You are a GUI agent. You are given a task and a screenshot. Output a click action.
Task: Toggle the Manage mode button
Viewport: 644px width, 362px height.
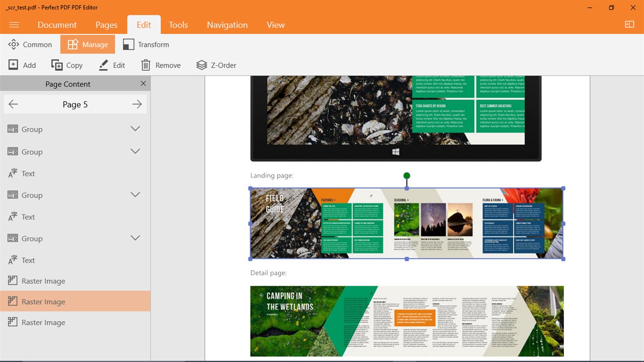pos(87,44)
